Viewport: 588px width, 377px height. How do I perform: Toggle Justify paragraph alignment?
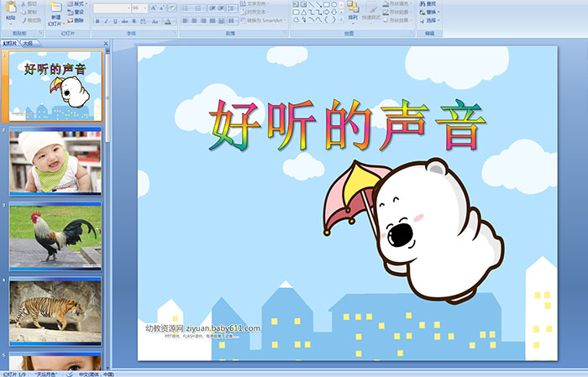(213, 21)
